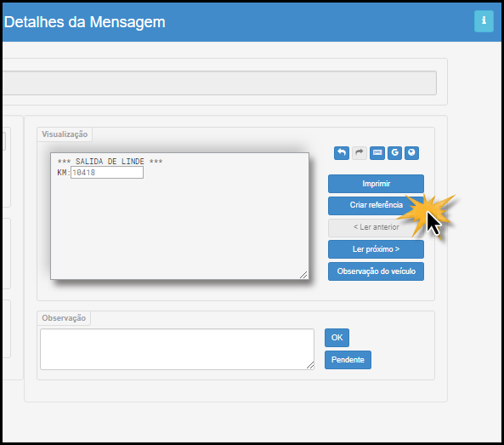Focus the Observação text area
The height and width of the screenshot is (445, 504).
click(177, 349)
